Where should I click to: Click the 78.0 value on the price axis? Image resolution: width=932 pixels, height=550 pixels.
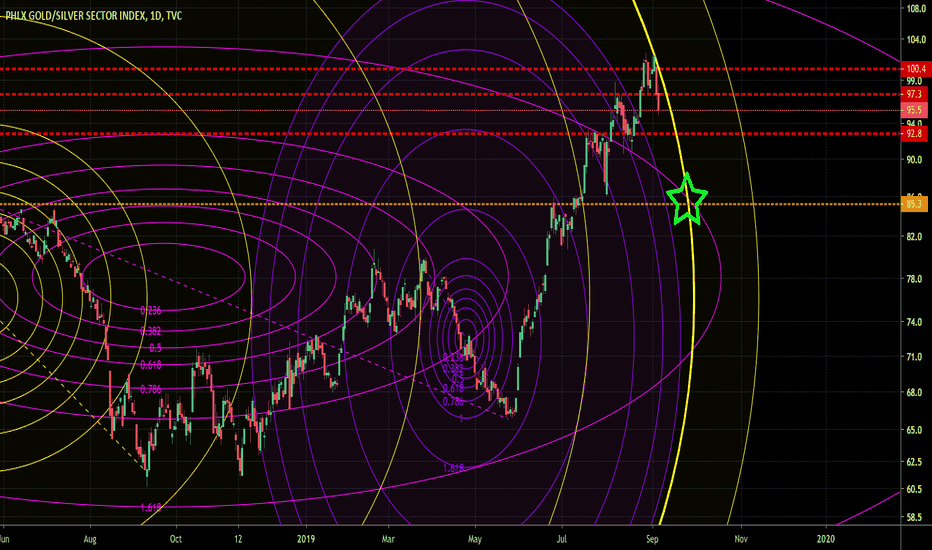pyautogui.click(x=916, y=279)
